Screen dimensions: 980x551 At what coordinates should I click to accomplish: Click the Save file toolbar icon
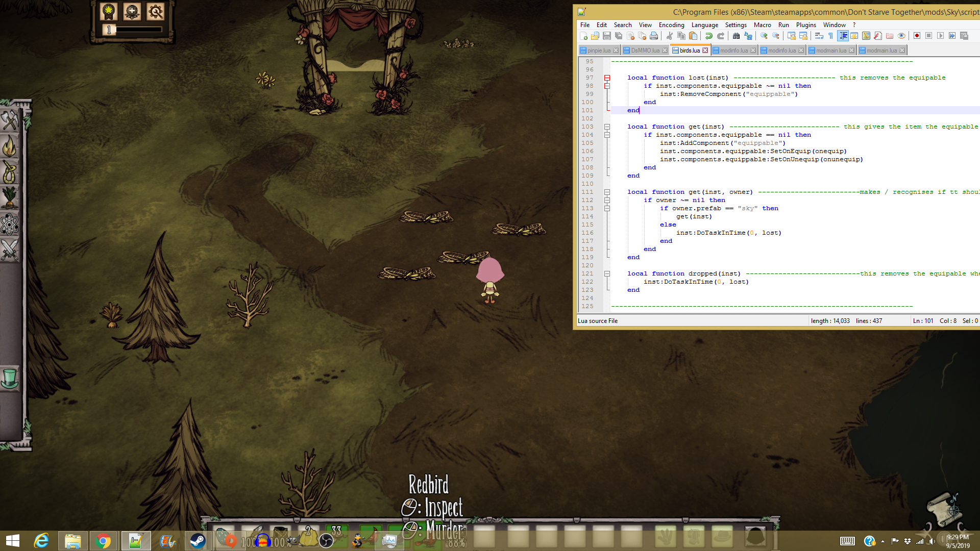click(607, 36)
